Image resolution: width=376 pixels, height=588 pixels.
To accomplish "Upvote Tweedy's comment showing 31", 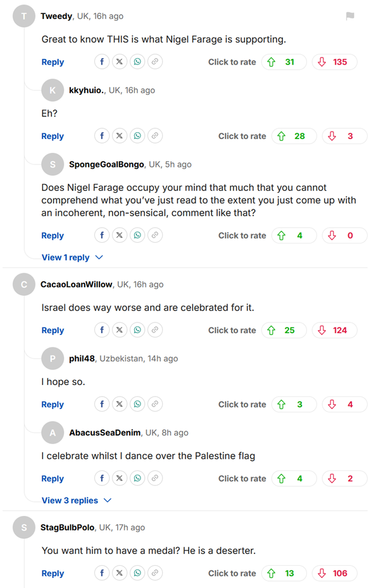I will [284, 62].
